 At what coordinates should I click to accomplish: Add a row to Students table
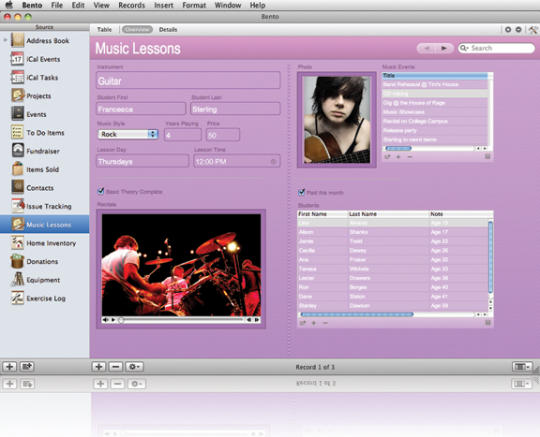pos(314,323)
